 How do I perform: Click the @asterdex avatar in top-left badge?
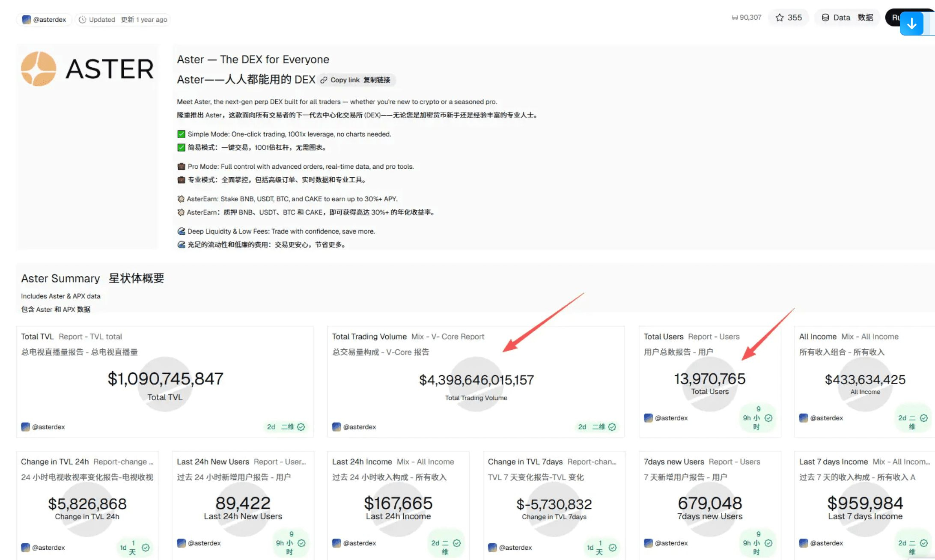pyautogui.click(x=26, y=19)
